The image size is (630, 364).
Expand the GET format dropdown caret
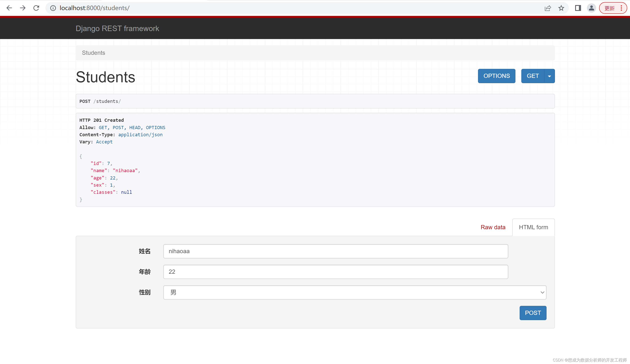[549, 76]
